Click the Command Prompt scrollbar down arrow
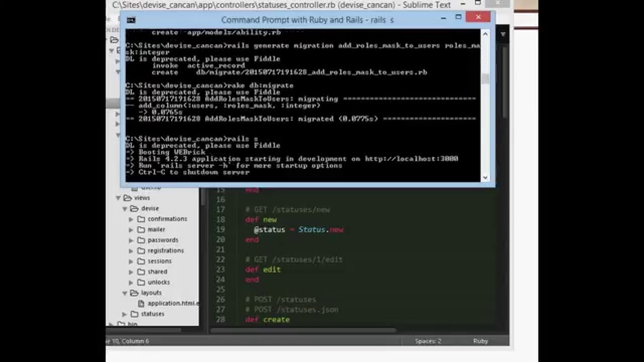Image resolution: width=644 pixels, height=362 pixels. click(x=486, y=177)
